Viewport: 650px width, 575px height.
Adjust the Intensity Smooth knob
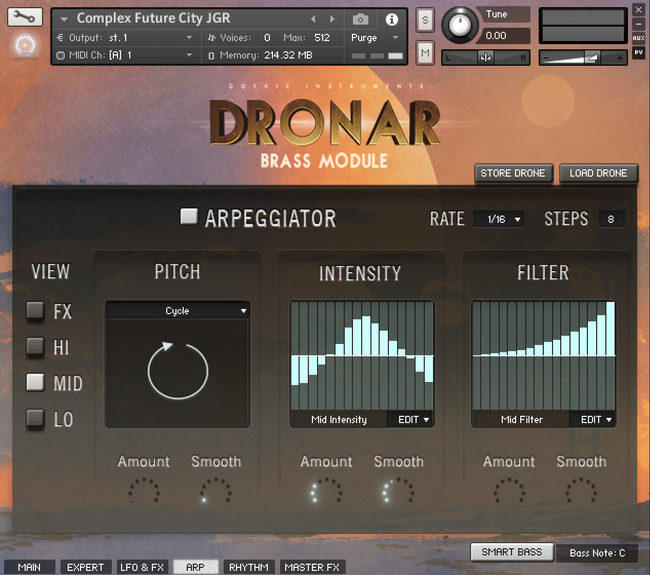398,492
